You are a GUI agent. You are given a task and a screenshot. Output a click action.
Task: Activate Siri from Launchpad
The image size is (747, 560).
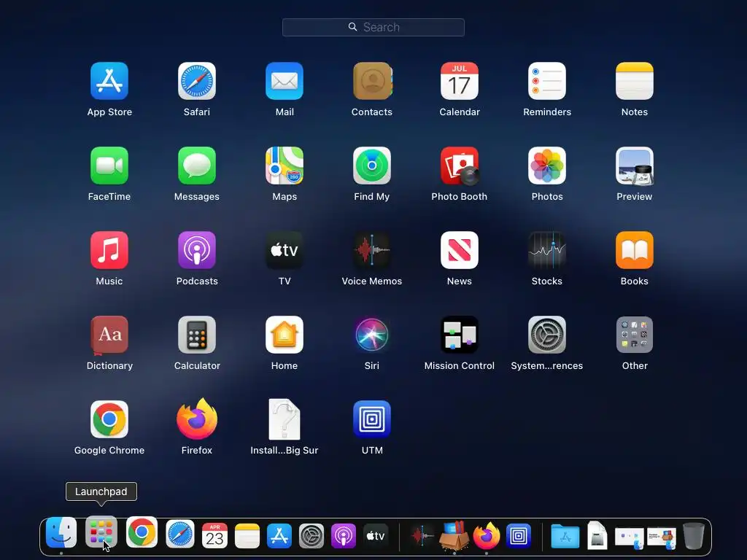point(372,335)
